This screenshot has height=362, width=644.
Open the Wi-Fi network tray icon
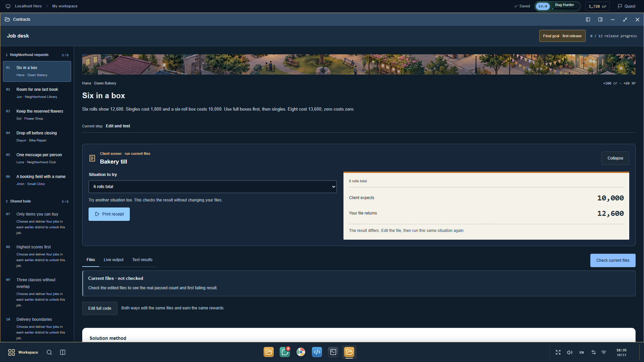pyautogui.click(x=604, y=352)
